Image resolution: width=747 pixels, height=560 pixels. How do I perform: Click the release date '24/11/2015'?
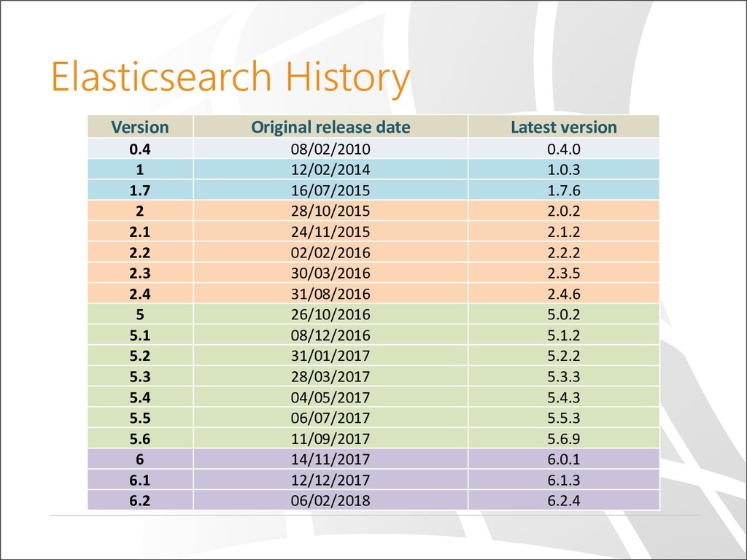click(x=330, y=232)
